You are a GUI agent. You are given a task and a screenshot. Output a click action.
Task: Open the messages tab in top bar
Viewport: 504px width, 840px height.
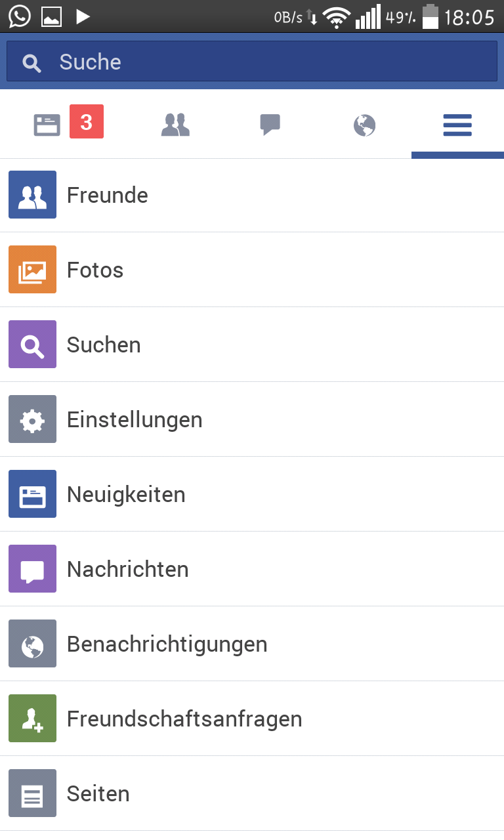[x=270, y=124]
